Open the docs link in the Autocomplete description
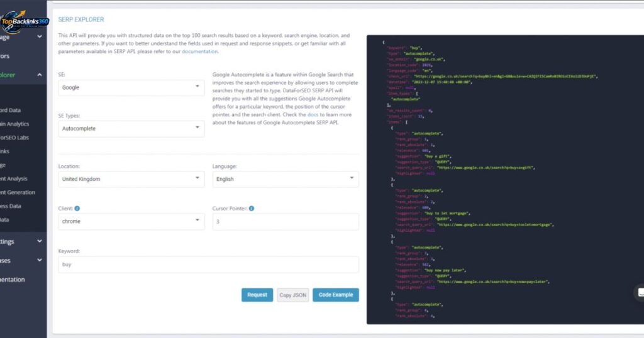The width and height of the screenshot is (644, 338). pyautogui.click(x=313, y=115)
